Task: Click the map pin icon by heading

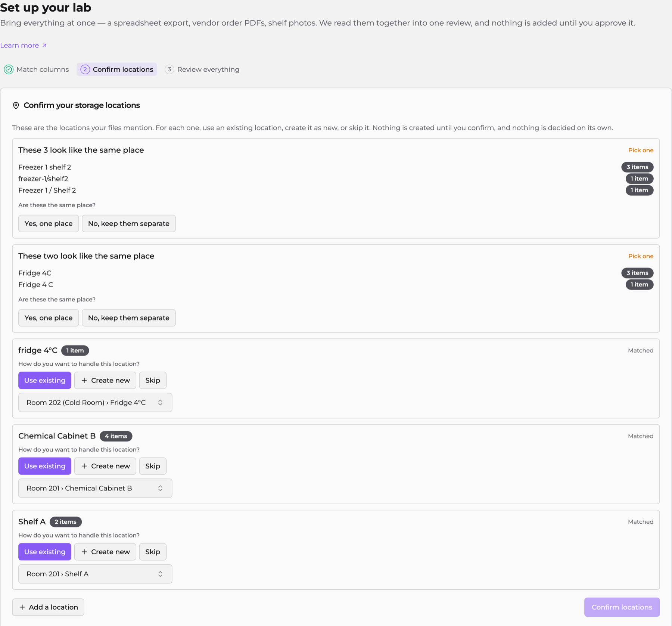Action: [16, 106]
